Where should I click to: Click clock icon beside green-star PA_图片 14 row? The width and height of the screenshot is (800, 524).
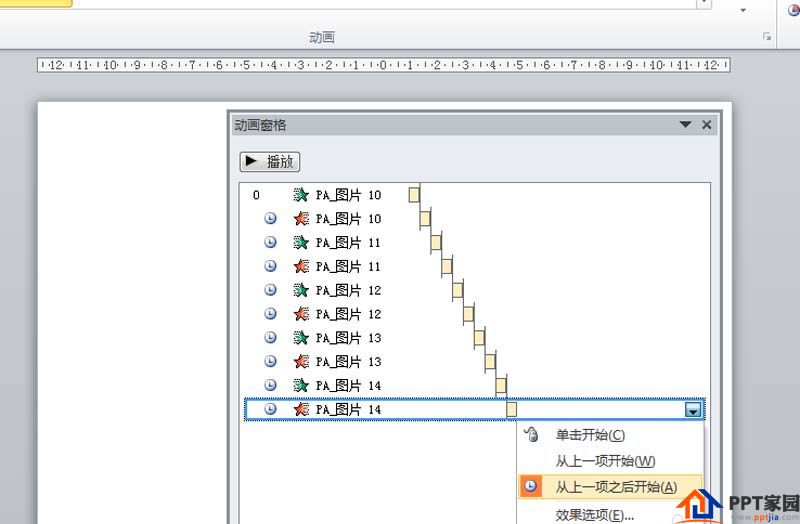point(270,385)
